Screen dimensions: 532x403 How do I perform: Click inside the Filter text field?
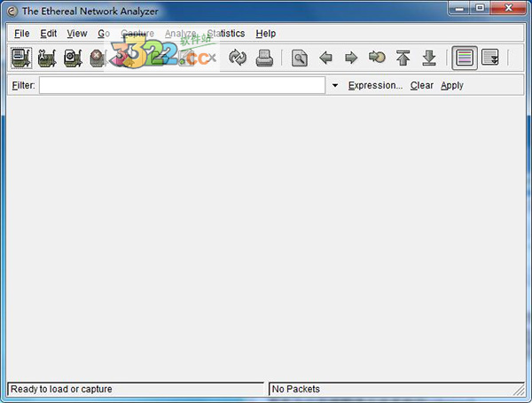click(182, 85)
